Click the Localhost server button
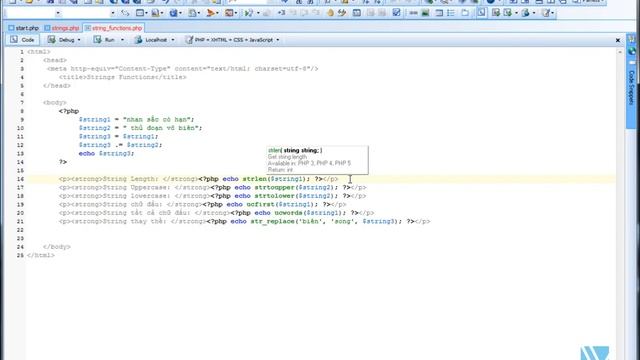 pyautogui.click(x=152, y=40)
